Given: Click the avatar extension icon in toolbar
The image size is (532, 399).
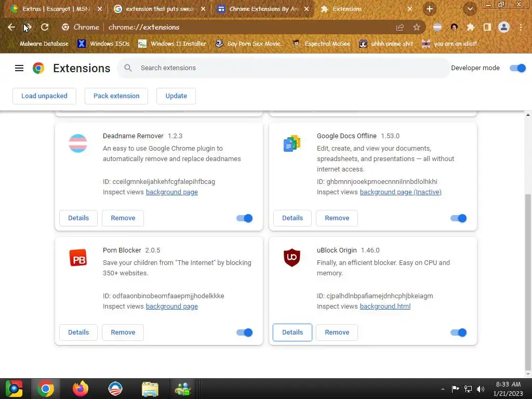Looking at the screenshot, I should click(454, 27).
